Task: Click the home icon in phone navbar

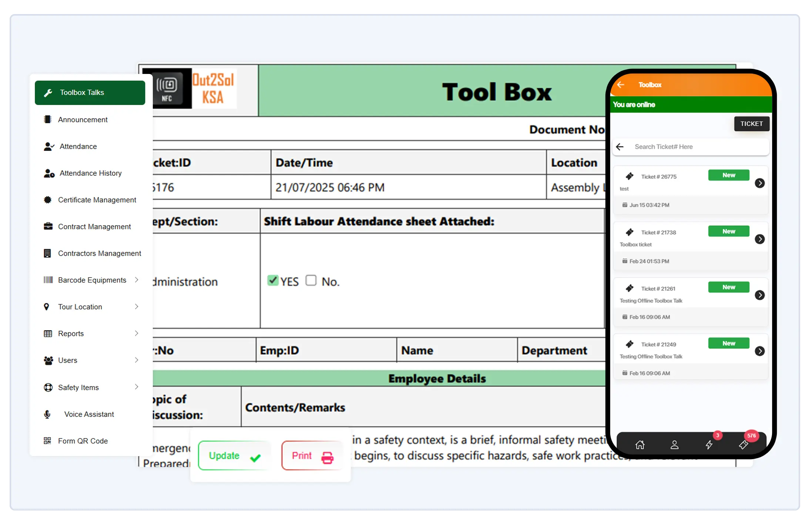Action: click(x=640, y=445)
